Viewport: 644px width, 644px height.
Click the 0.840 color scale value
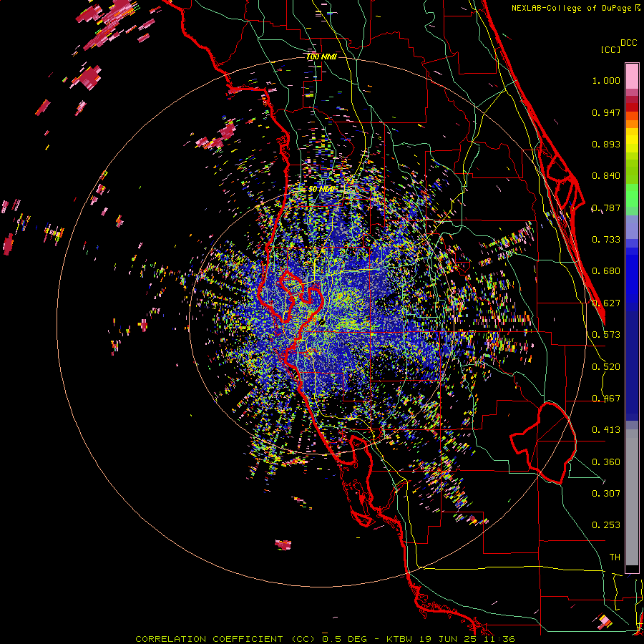(x=606, y=176)
